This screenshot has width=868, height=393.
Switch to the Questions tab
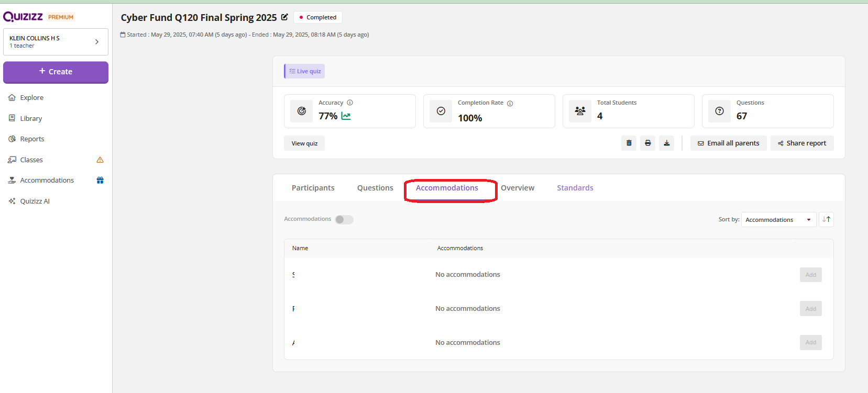(375, 188)
